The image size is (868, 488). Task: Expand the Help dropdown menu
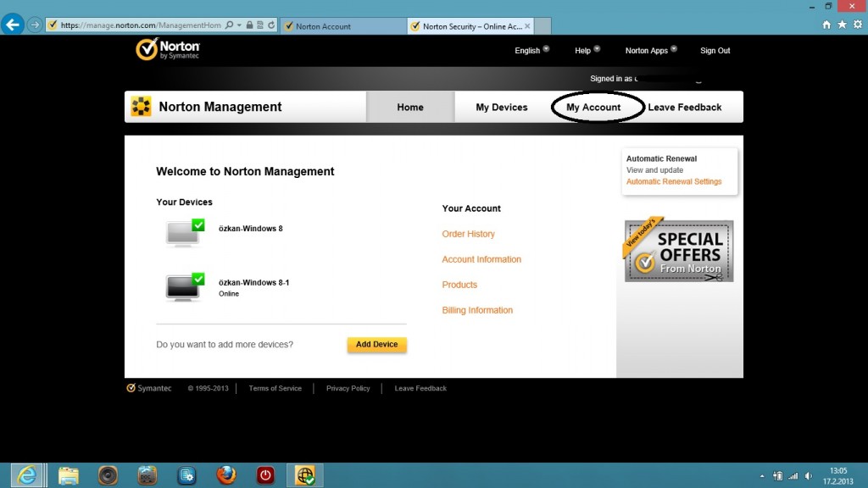587,51
